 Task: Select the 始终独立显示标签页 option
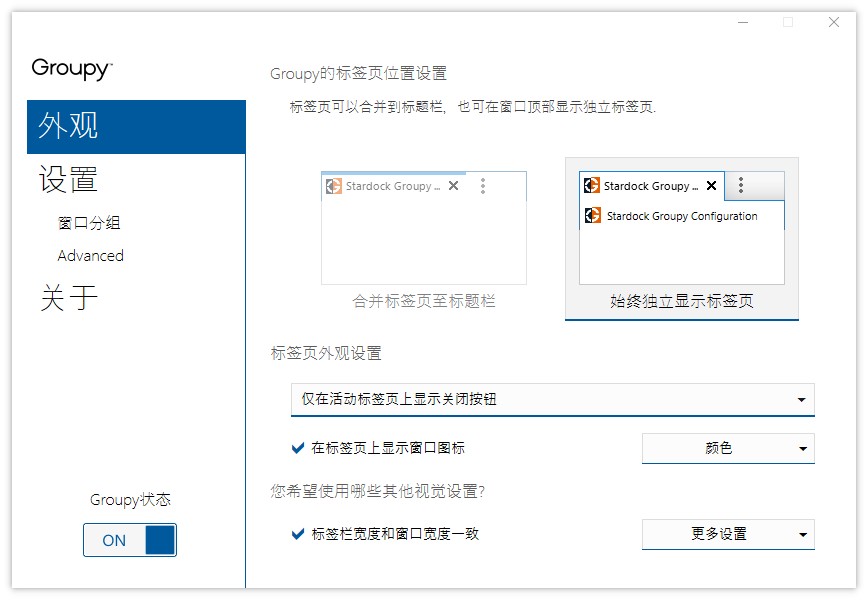click(681, 302)
